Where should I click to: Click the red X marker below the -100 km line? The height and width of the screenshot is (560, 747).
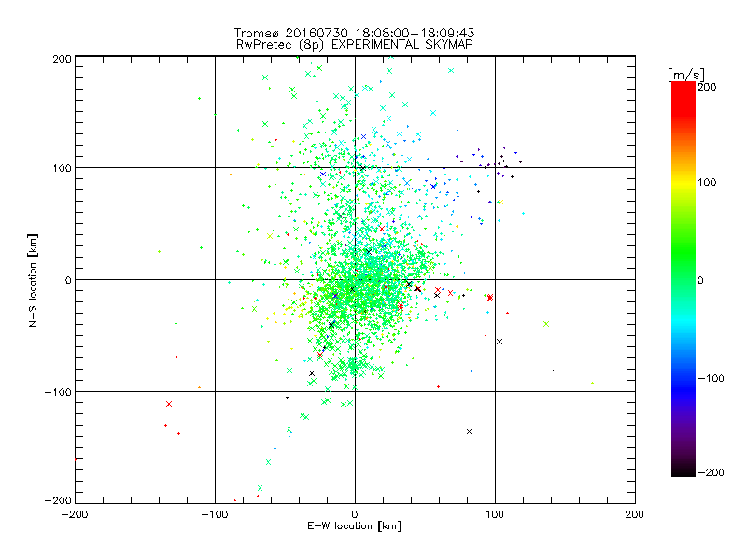tap(169, 404)
